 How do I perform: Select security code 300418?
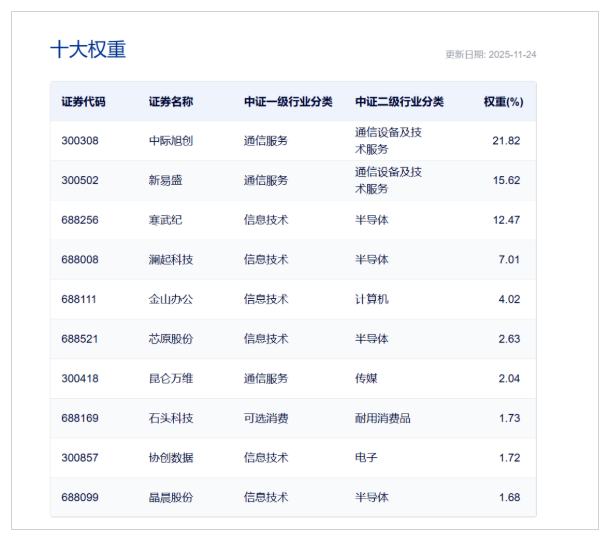80,378
